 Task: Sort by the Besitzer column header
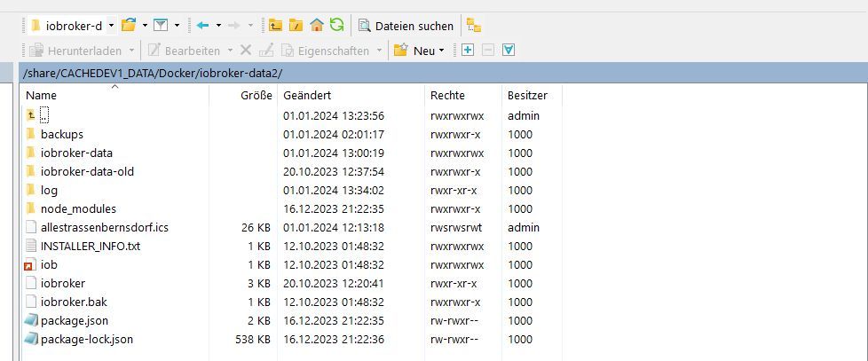click(x=532, y=95)
